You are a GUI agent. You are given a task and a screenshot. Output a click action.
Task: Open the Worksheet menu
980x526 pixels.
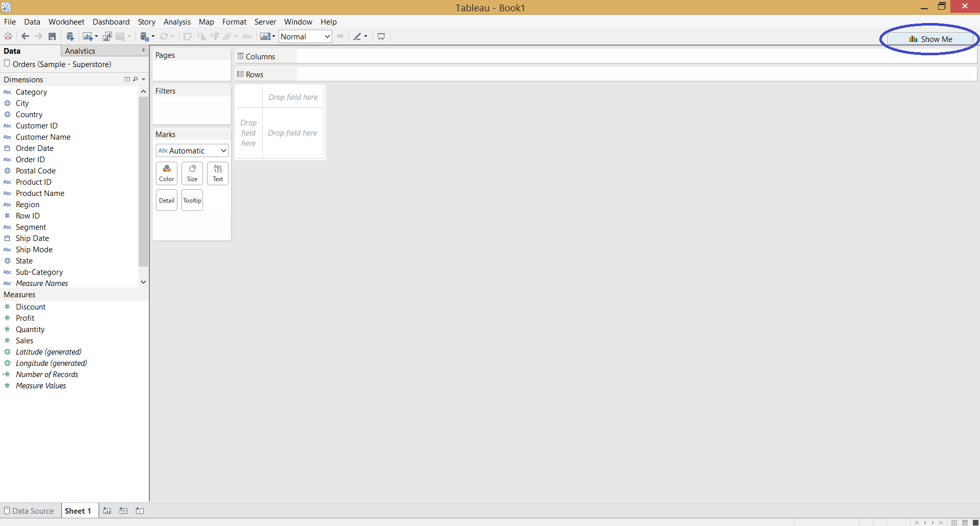pos(66,21)
